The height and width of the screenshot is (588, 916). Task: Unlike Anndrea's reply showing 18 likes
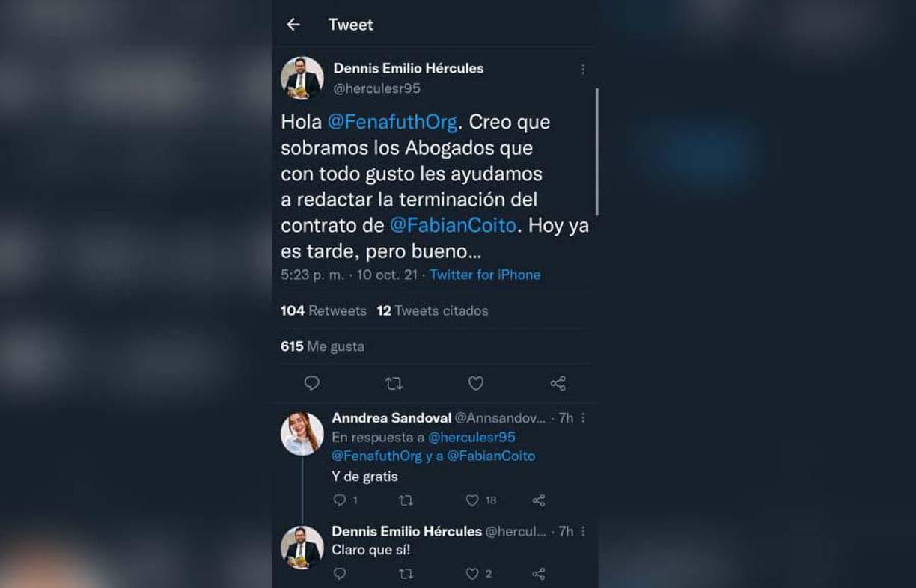coord(472,500)
